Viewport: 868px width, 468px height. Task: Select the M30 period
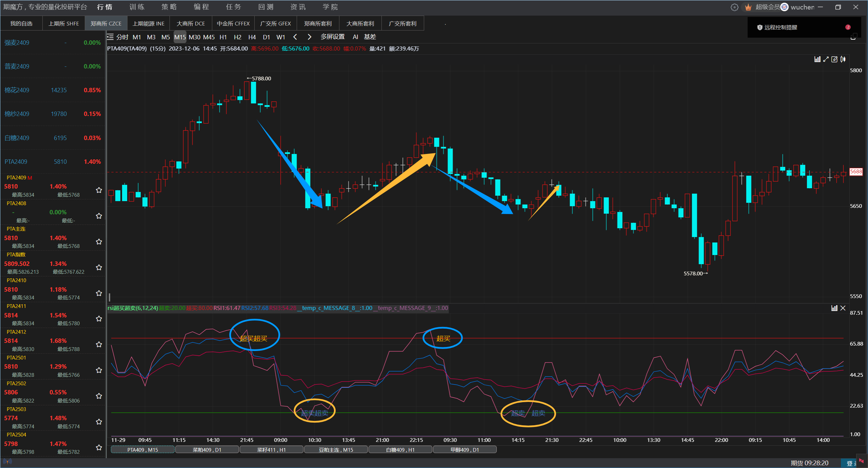click(194, 37)
